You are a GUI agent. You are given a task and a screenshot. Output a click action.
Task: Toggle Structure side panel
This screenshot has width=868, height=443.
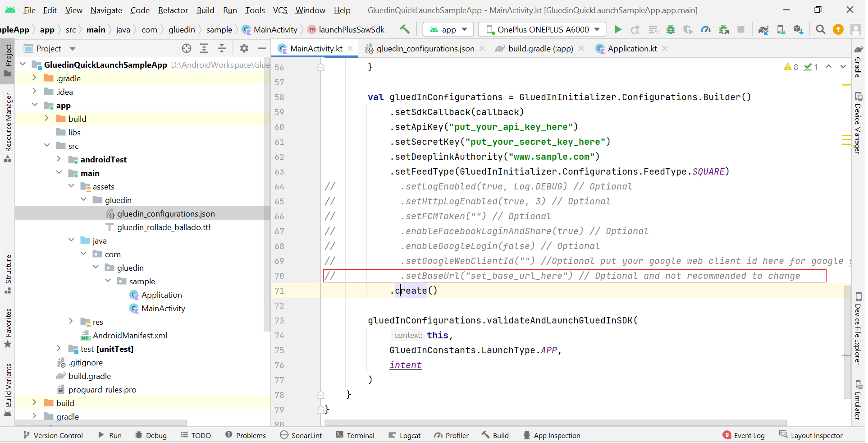pos(8,274)
